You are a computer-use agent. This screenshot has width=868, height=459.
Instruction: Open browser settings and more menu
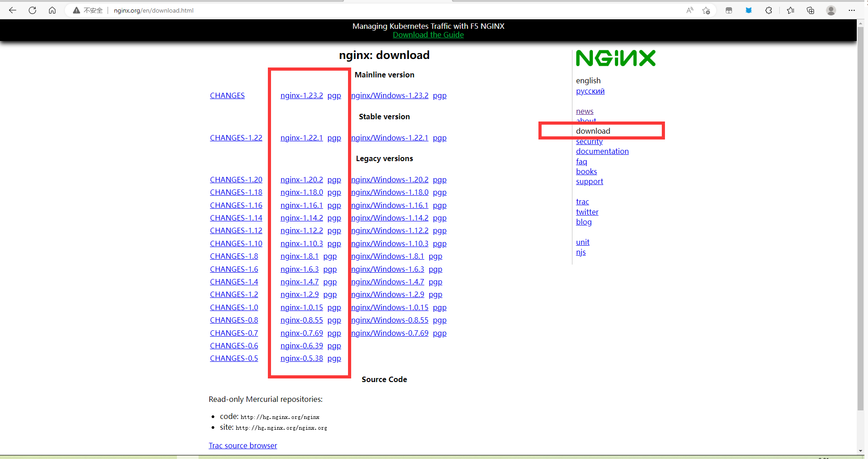pos(852,10)
